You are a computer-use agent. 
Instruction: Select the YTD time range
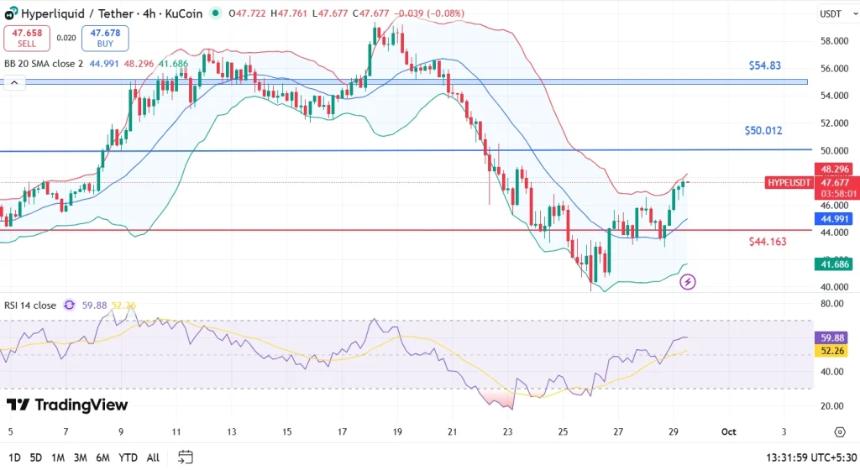(x=127, y=457)
